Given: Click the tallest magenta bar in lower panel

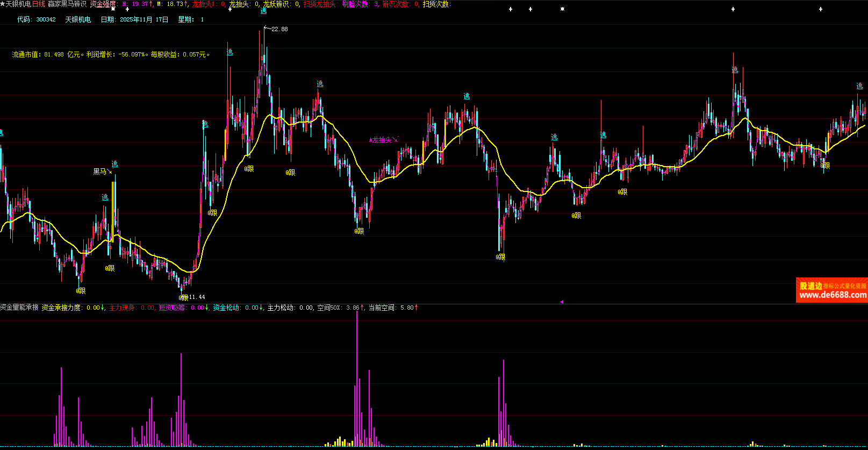Looking at the screenshot, I should click(357, 376).
